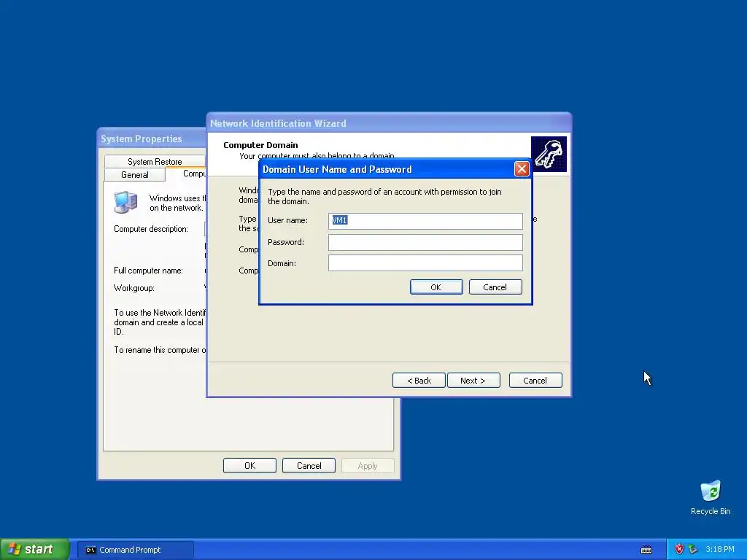Open the red Security Center shield tray icon
Screen dimensions: 747x560
[679, 550]
